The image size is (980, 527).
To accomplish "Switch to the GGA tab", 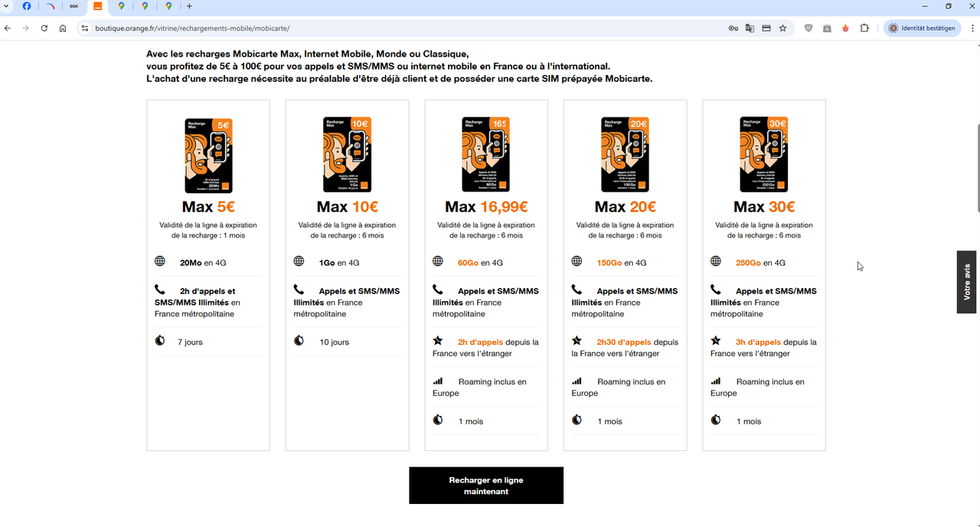I will coord(73,6).
